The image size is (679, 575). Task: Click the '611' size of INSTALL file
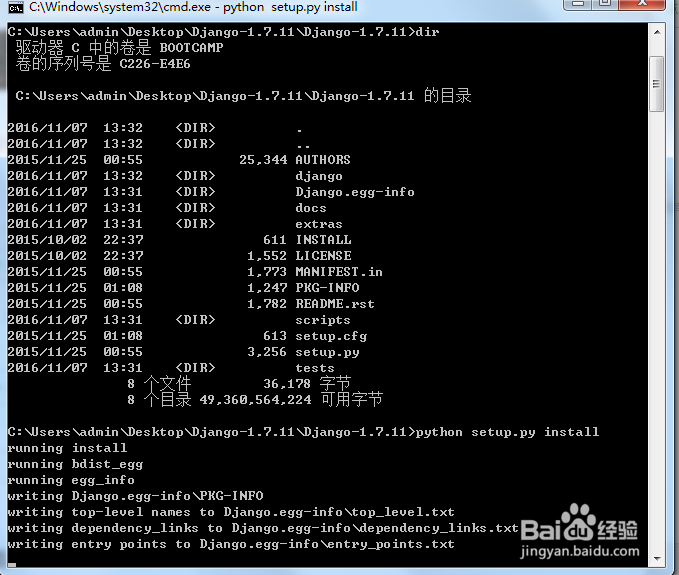275,240
